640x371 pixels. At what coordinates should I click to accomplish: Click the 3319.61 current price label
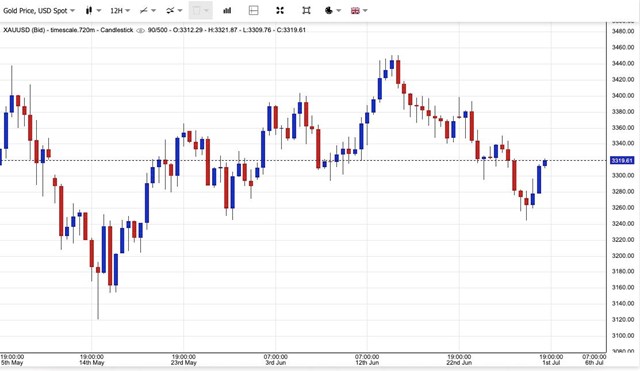pyautogui.click(x=622, y=160)
